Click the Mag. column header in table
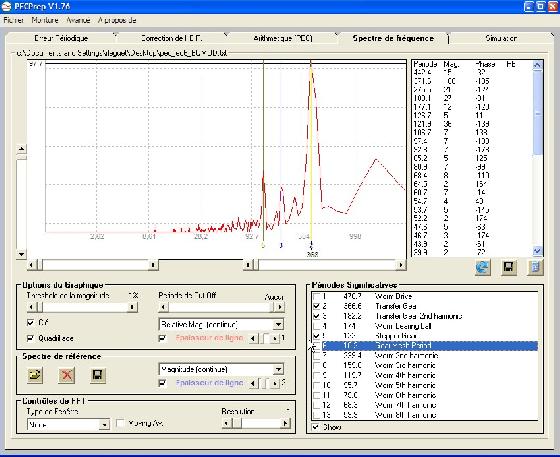The image size is (560, 457). click(x=451, y=65)
